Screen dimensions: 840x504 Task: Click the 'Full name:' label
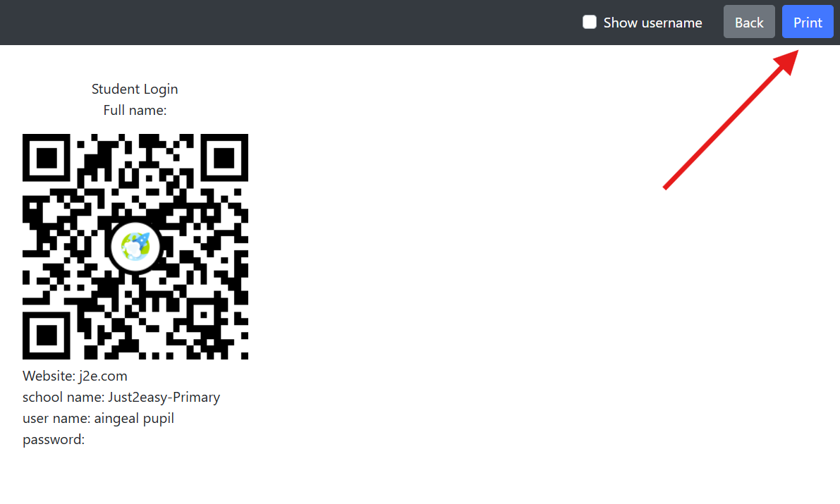pyautogui.click(x=135, y=111)
